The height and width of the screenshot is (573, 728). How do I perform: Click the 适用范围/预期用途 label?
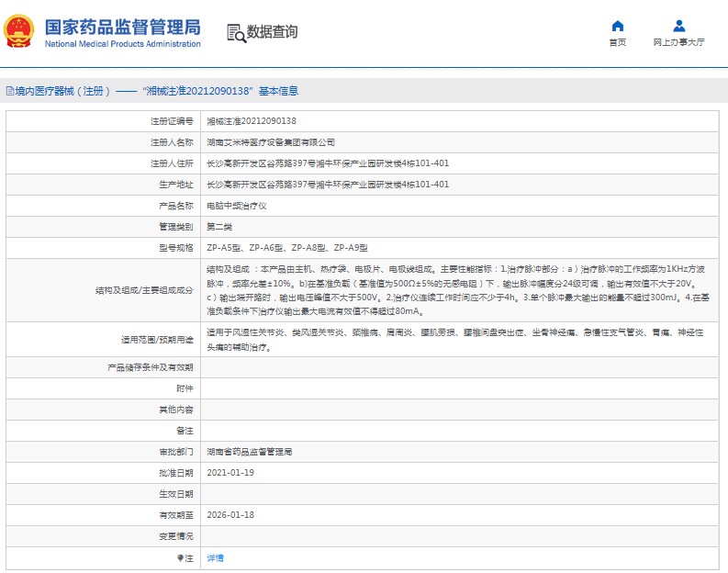tap(157, 340)
